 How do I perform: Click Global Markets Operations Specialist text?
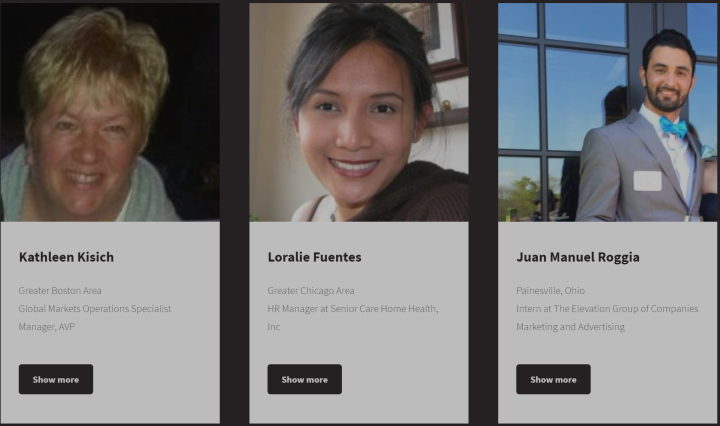(x=95, y=308)
